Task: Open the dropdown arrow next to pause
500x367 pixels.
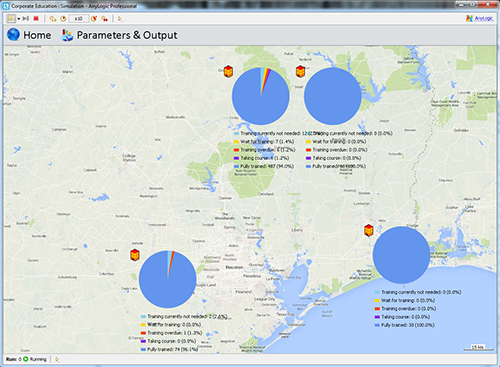Action: pyautogui.click(x=19, y=19)
